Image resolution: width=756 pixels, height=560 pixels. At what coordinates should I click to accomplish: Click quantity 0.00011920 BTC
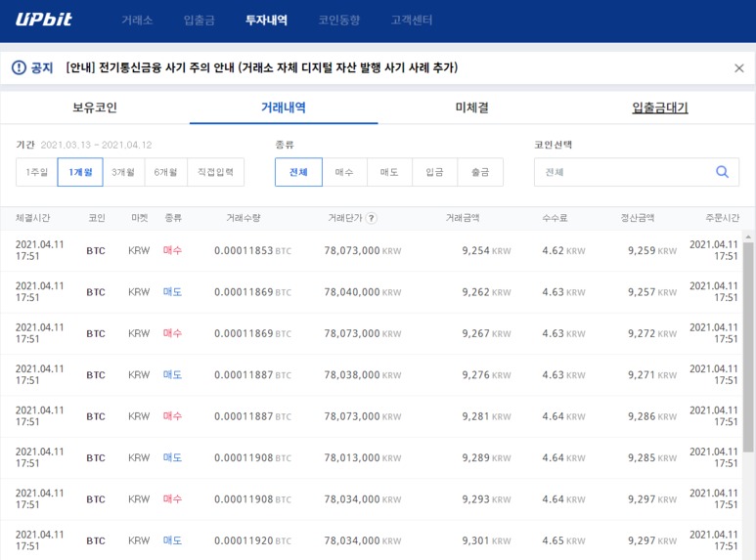click(x=252, y=540)
